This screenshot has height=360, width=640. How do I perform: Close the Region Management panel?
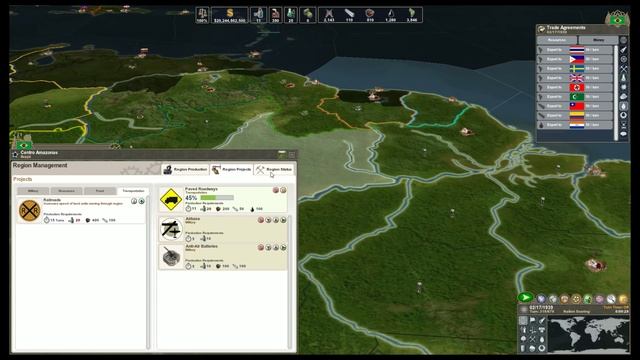(292, 154)
